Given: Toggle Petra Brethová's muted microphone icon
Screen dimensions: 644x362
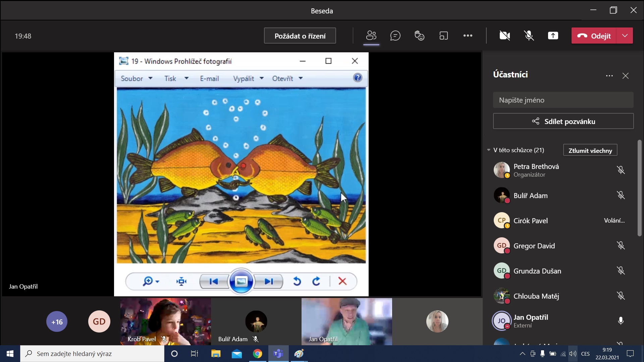Looking at the screenshot, I should coord(621,170).
